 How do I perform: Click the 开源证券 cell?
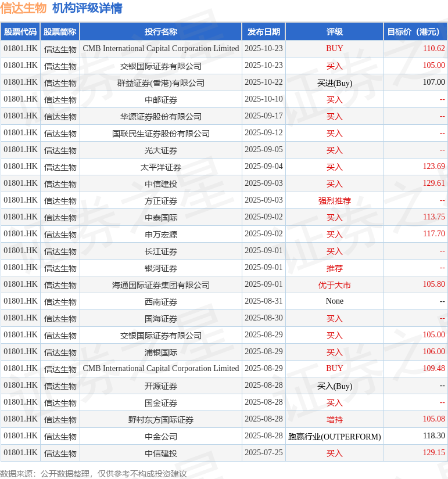[x=161, y=386]
